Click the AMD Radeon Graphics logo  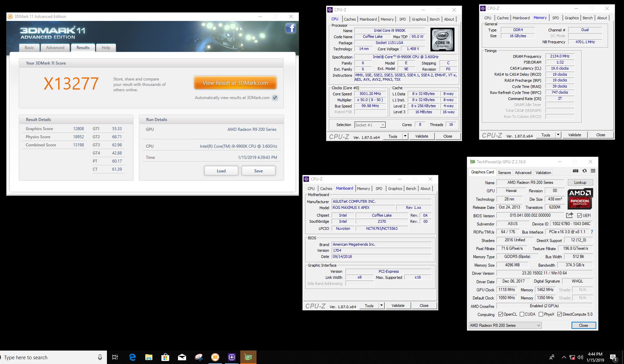(x=580, y=199)
